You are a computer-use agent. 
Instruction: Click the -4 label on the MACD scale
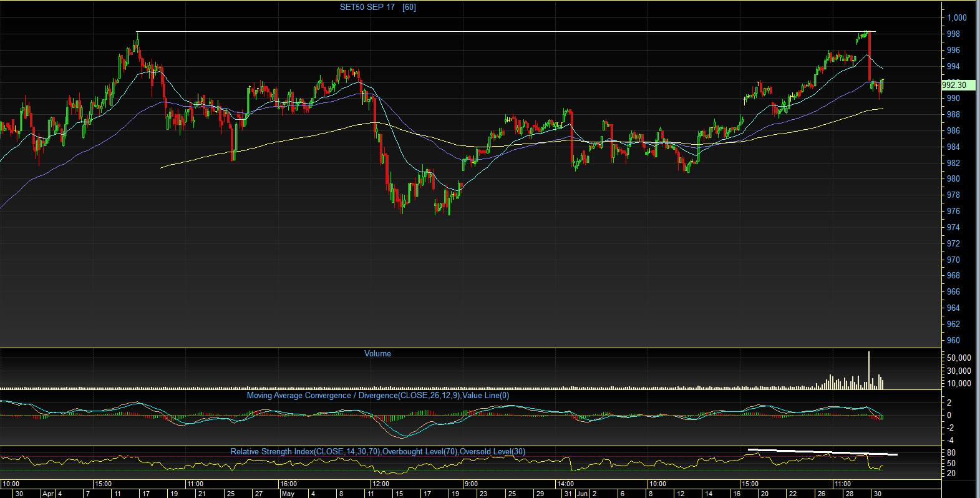pos(949,440)
